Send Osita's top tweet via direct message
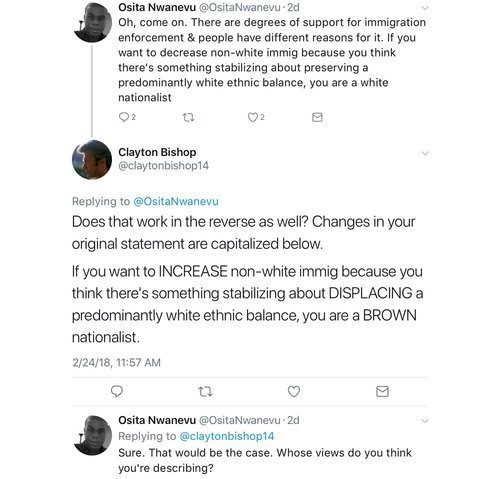Screen dimensions: 500x479 317,117
